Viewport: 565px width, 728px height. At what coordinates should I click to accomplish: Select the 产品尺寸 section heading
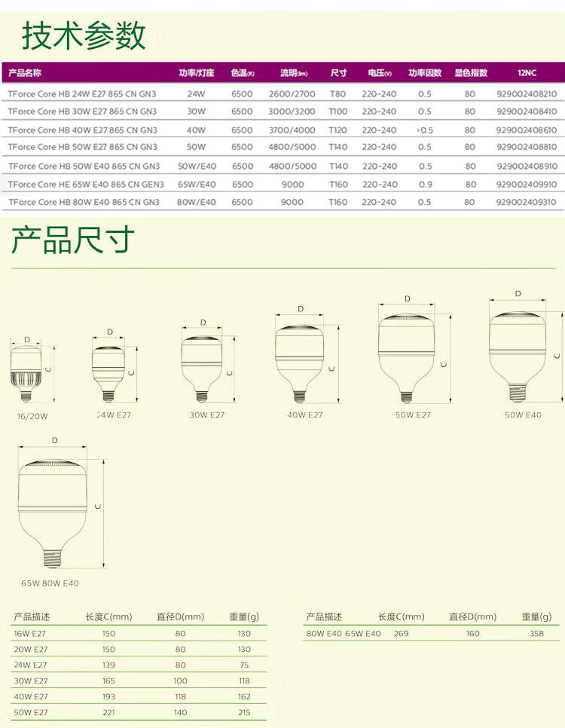(x=73, y=240)
